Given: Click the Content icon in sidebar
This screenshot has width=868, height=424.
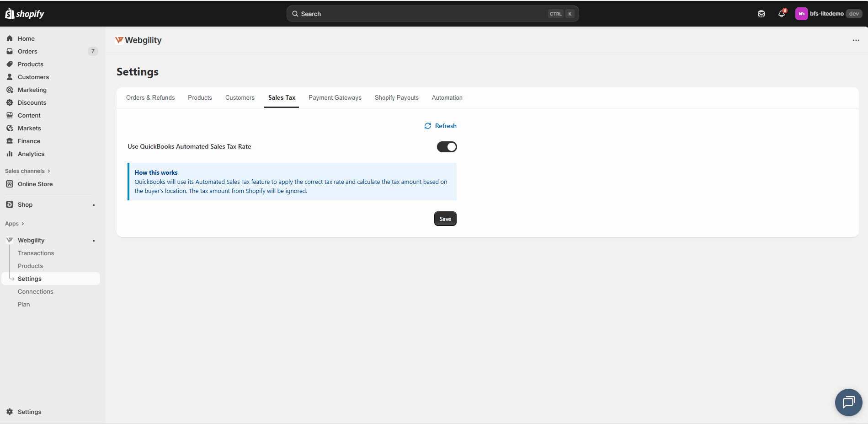Looking at the screenshot, I should click(10, 115).
